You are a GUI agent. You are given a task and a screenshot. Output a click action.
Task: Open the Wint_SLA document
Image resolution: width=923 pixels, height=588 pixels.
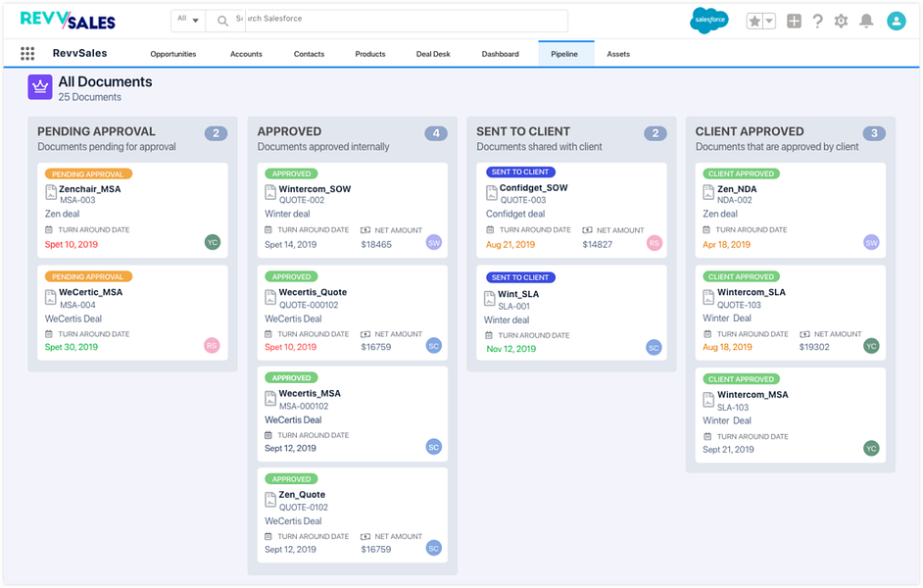coord(518,294)
